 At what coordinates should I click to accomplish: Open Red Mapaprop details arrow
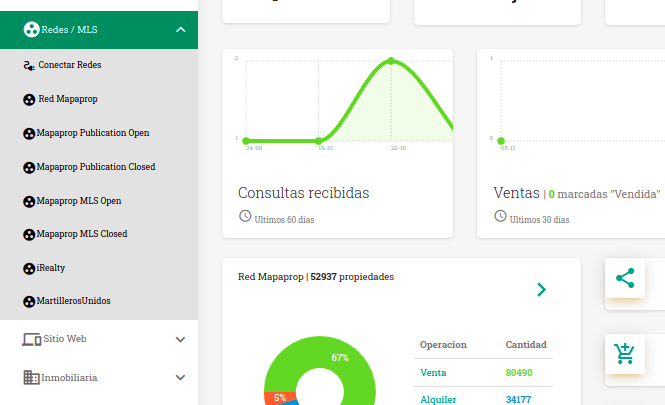(542, 290)
